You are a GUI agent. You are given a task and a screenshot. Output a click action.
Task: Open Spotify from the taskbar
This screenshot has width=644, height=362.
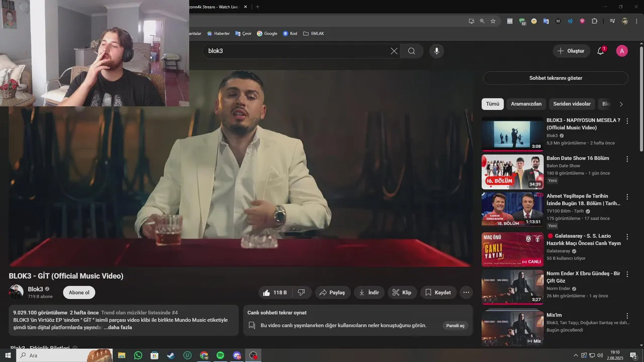(x=220, y=355)
